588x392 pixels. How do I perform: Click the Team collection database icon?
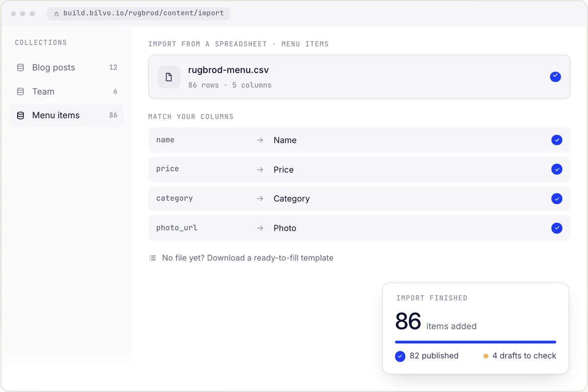21,92
